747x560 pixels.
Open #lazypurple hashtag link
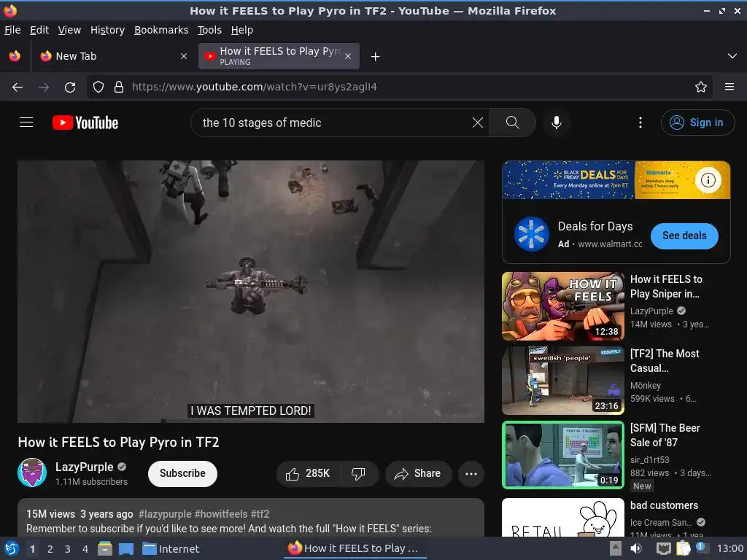(165, 514)
